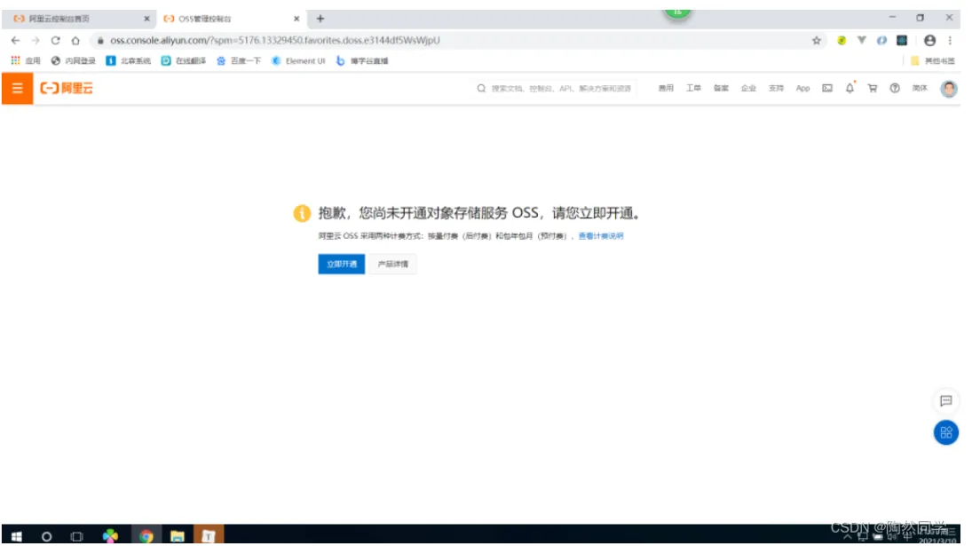The width and height of the screenshot is (980, 546).
Task: Open the Windows Start menu
Action: click(17, 536)
